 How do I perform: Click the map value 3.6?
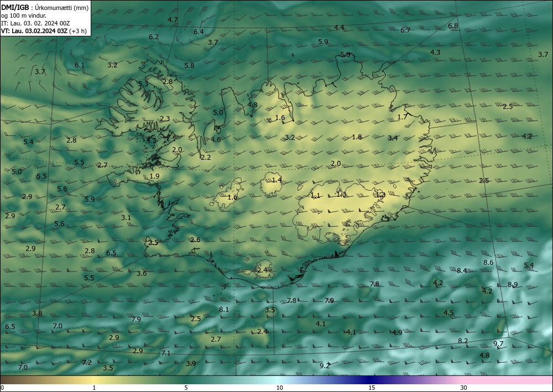pyautogui.click(x=142, y=273)
